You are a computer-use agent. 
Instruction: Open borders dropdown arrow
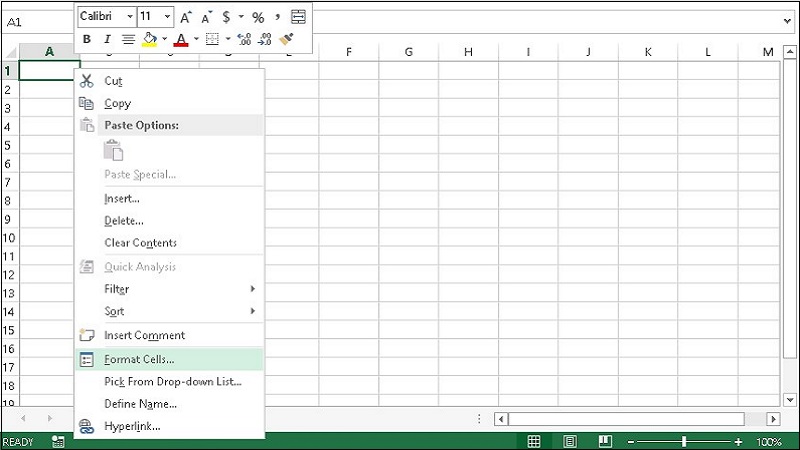click(x=228, y=39)
